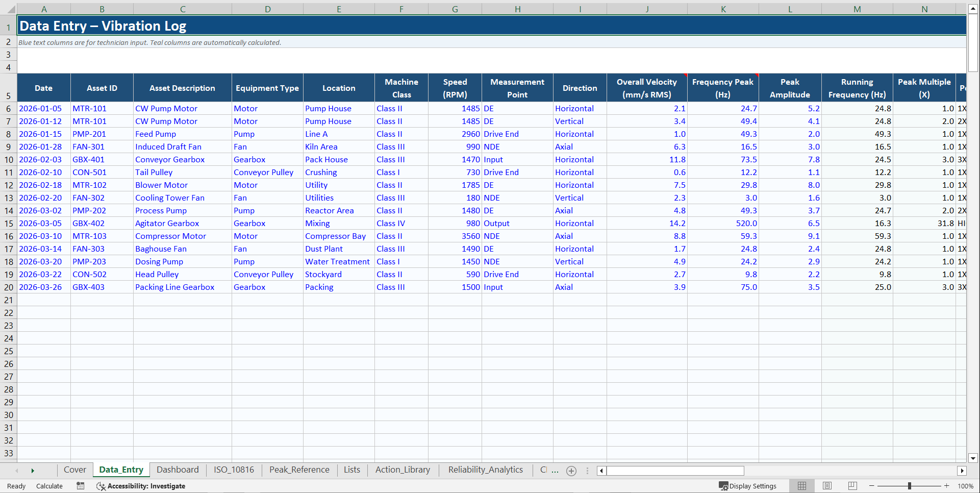
Task: Zoom in using the plus control
Action: (947, 486)
